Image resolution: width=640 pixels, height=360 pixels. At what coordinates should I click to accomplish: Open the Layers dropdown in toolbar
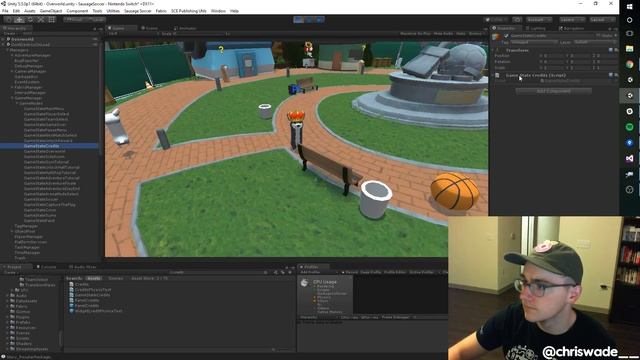tap(572, 20)
